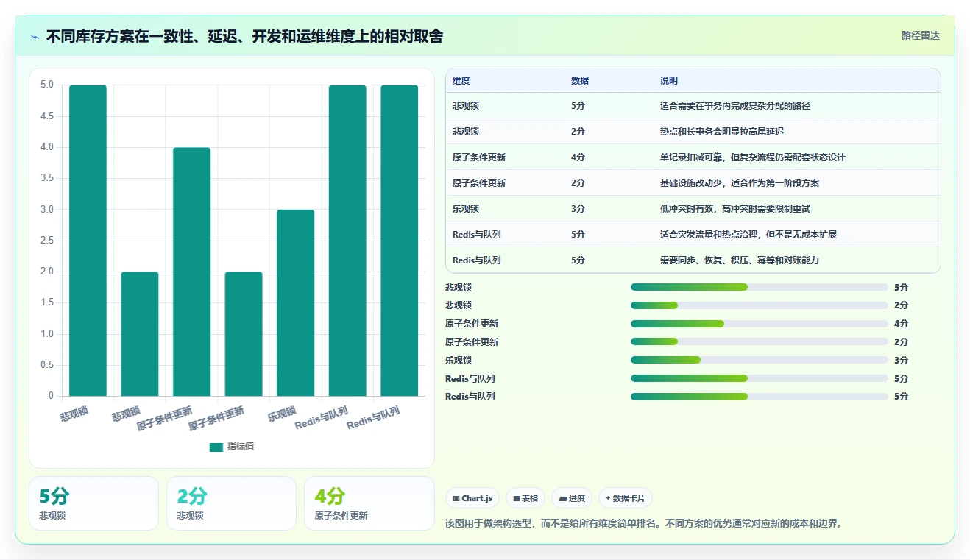
Task: Click the 指标值 legend label
Action: pyautogui.click(x=241, y=447)
